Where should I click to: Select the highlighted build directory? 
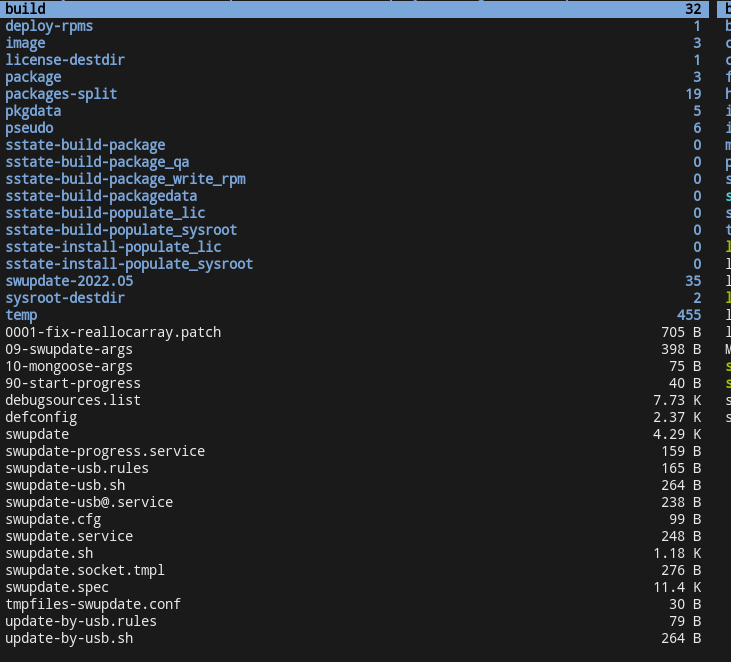click(26, 9)
